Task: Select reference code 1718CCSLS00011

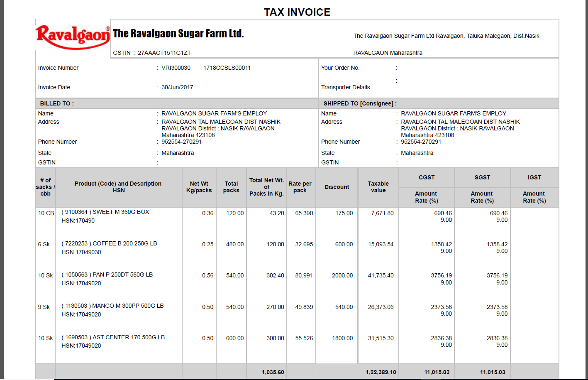Action: point(227,68)
